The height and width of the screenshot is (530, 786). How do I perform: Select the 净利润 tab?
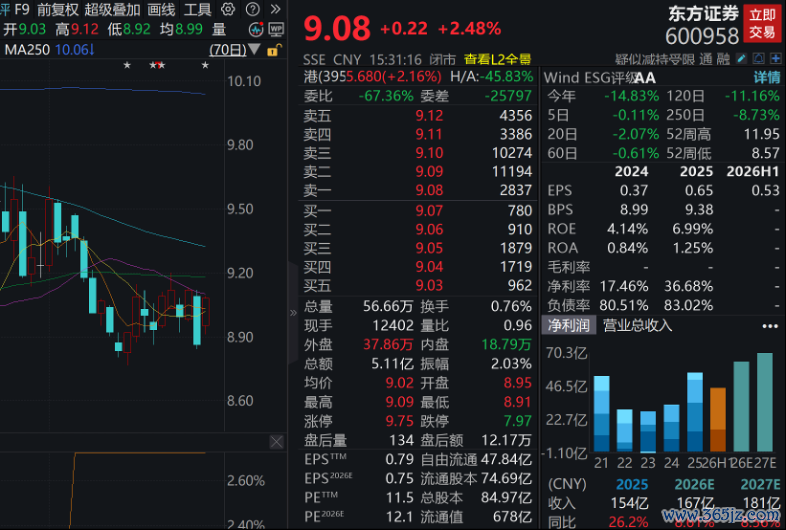[x=568, y=325]
